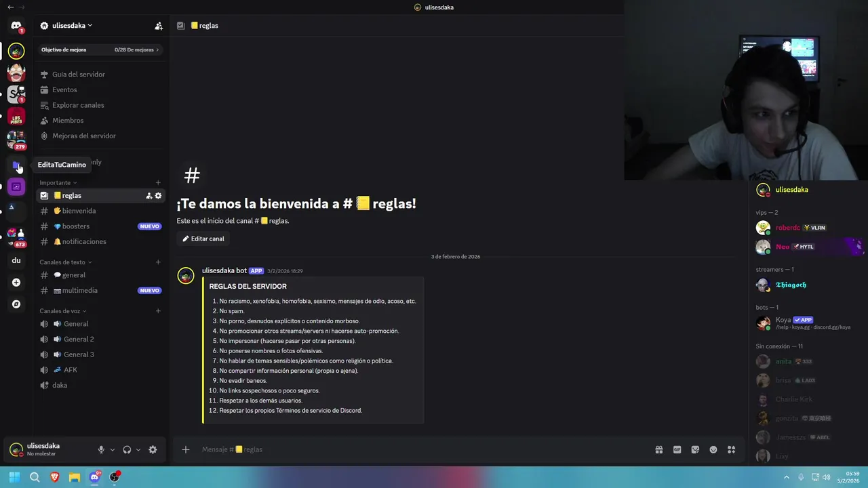The width and height of the screenshot is (868, 488).
Task: Select the 'du' server icon
Action: point(16,260)
